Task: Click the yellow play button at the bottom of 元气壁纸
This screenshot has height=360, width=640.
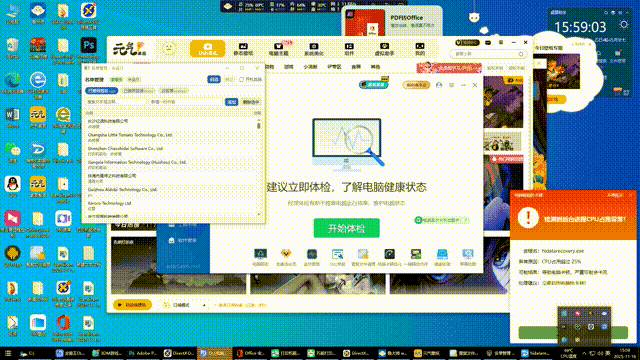Action: (132, 305)
